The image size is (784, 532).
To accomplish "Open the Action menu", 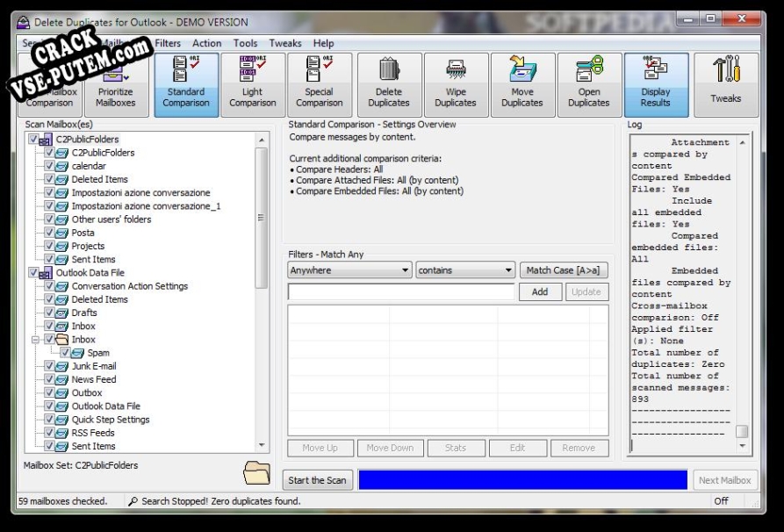I will coord(207,44).
